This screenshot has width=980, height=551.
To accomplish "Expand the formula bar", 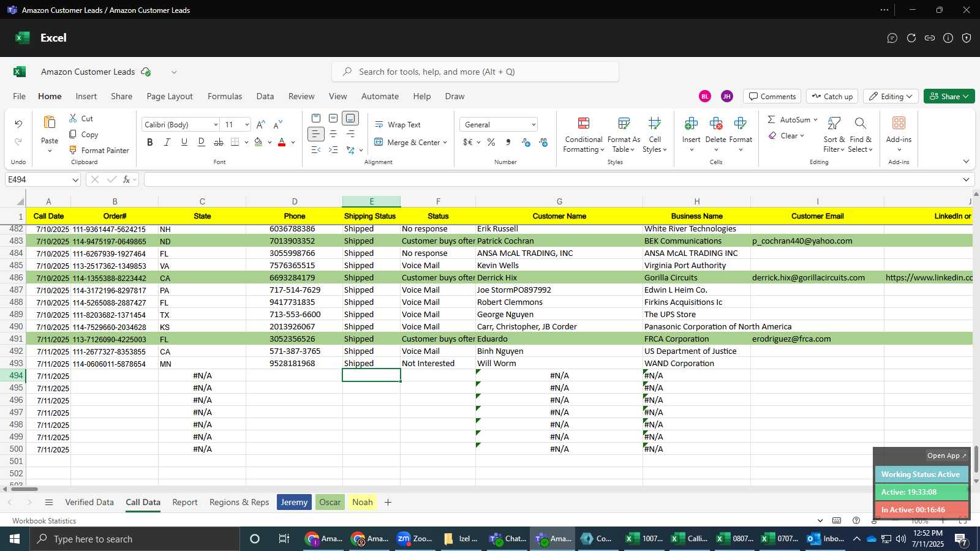I will tap(966, 179).
